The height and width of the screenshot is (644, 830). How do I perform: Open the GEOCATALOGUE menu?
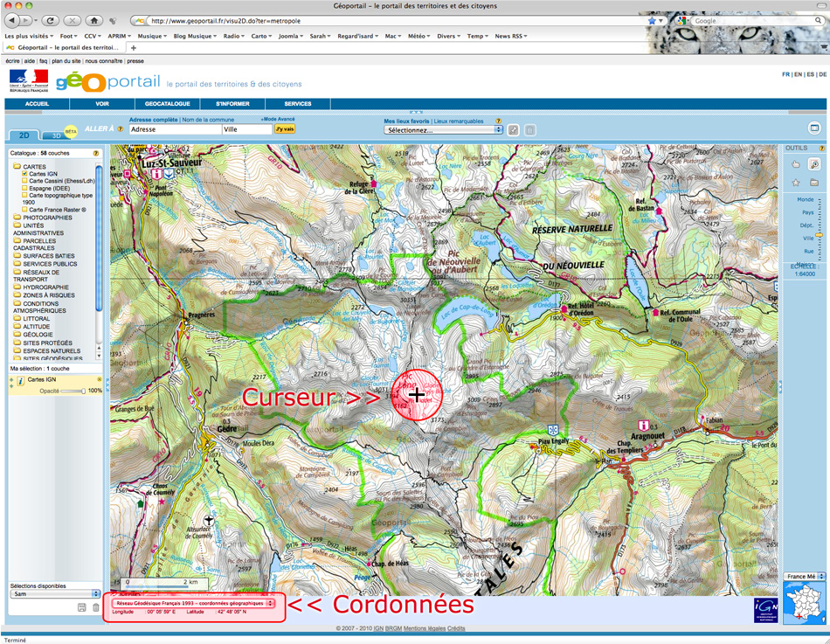click(167, 104)
